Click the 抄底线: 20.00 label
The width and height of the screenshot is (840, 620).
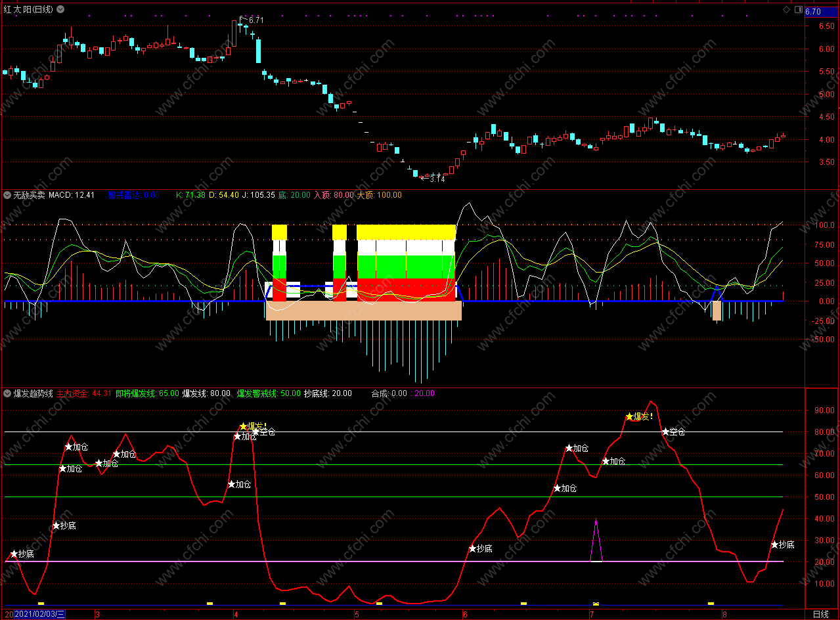(328, 394)
